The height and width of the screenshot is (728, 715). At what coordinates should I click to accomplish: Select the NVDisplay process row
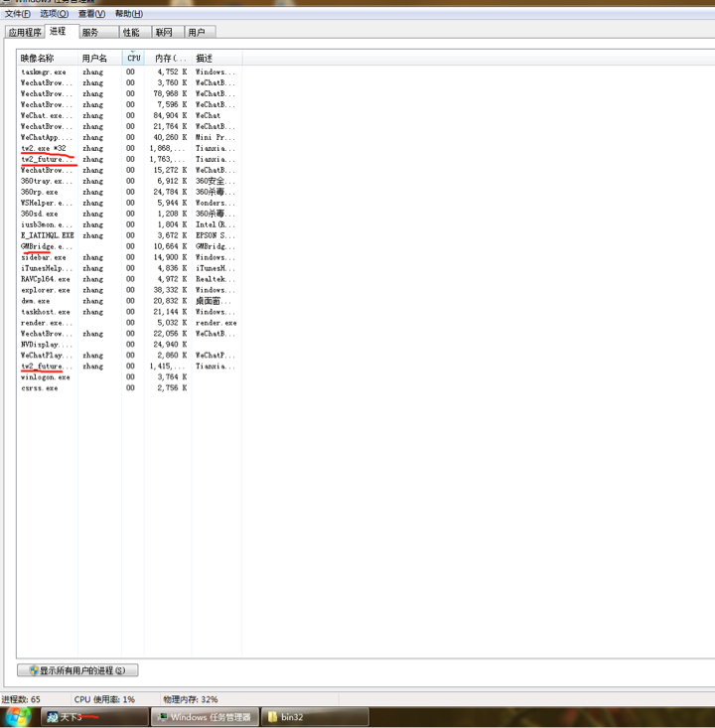(x=129, y=345)
